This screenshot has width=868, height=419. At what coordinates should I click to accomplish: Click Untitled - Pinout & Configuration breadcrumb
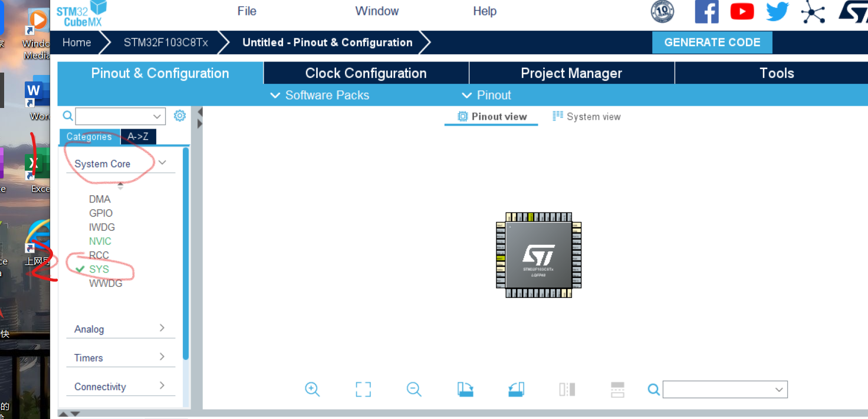click(x=327, y=42)
